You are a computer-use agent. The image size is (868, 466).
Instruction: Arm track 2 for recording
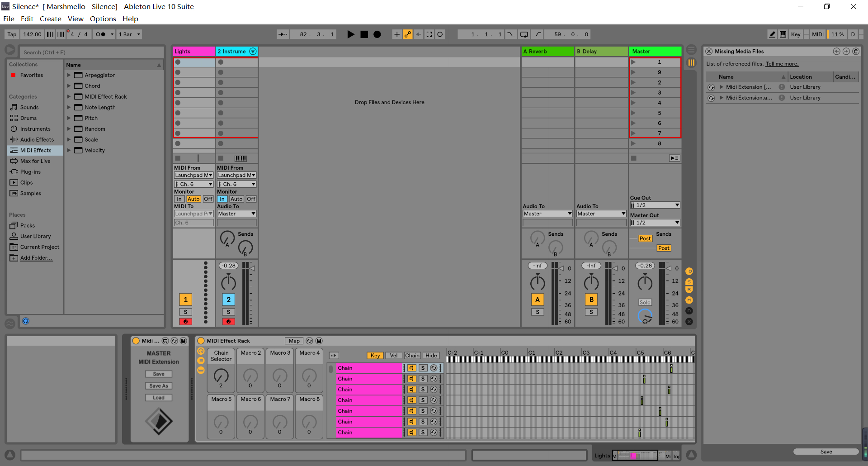click(x=228, y=322)
